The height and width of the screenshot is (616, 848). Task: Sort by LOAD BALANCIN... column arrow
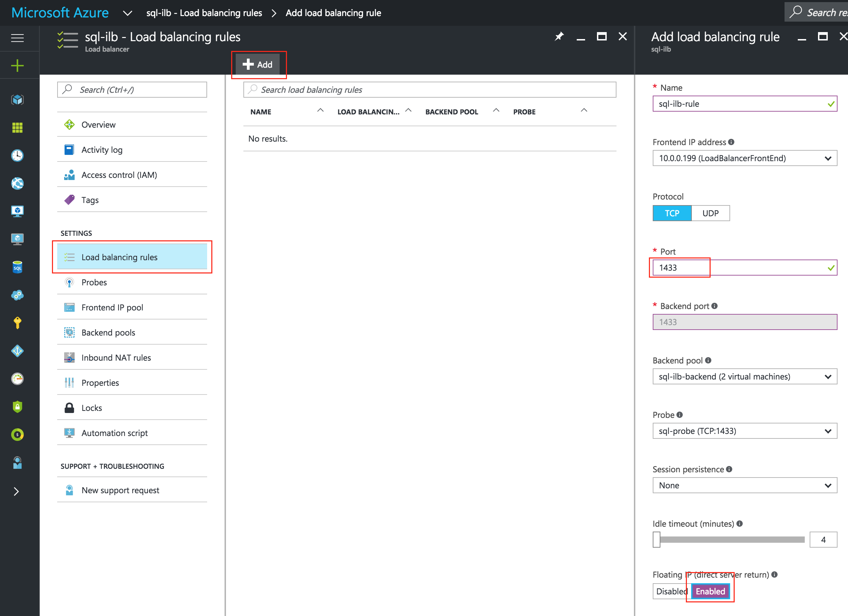pos(408,110)
